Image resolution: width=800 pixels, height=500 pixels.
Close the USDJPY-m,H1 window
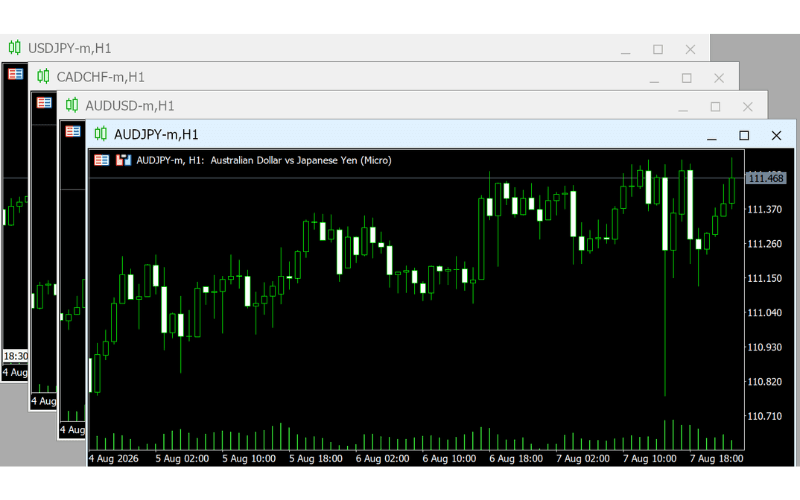[x=690, y=49]
